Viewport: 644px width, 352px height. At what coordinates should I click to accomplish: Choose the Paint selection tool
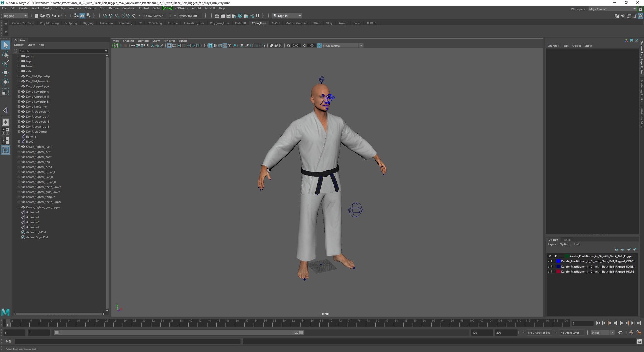click(x=5, y=63)
